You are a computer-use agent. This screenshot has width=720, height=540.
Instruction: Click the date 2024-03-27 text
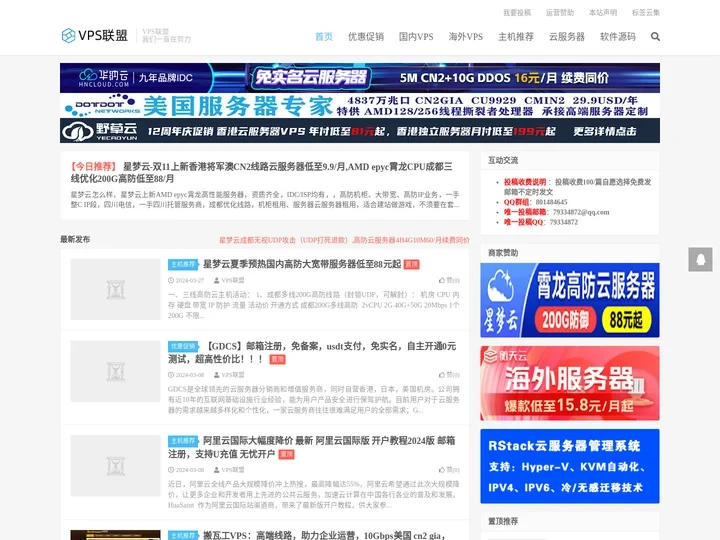tap(190, 280)
